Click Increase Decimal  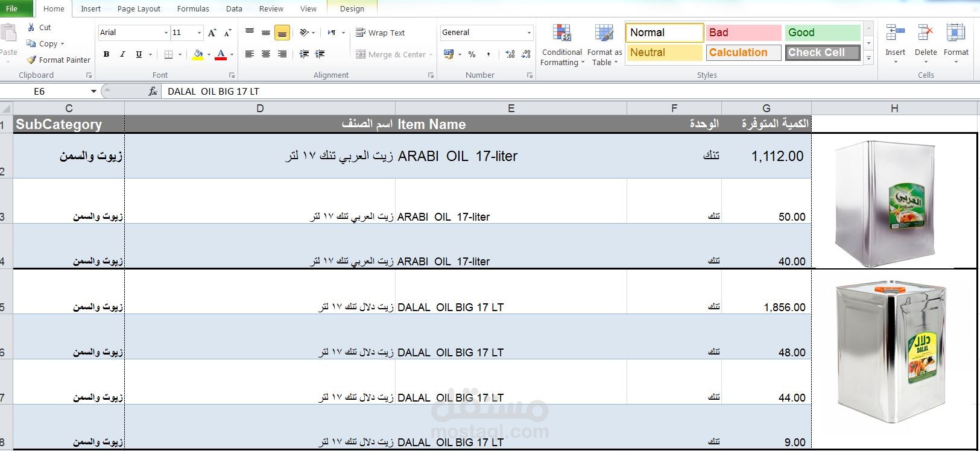(x=510, y=54)
